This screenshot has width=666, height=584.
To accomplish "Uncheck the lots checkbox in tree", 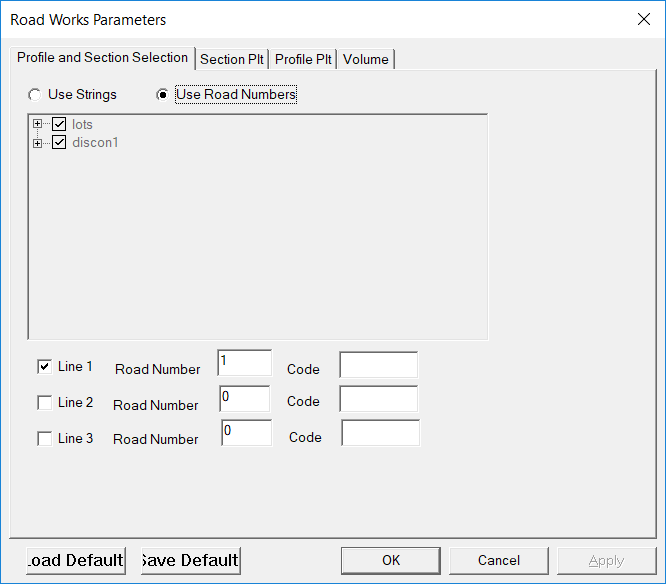I will click(58, 125).
